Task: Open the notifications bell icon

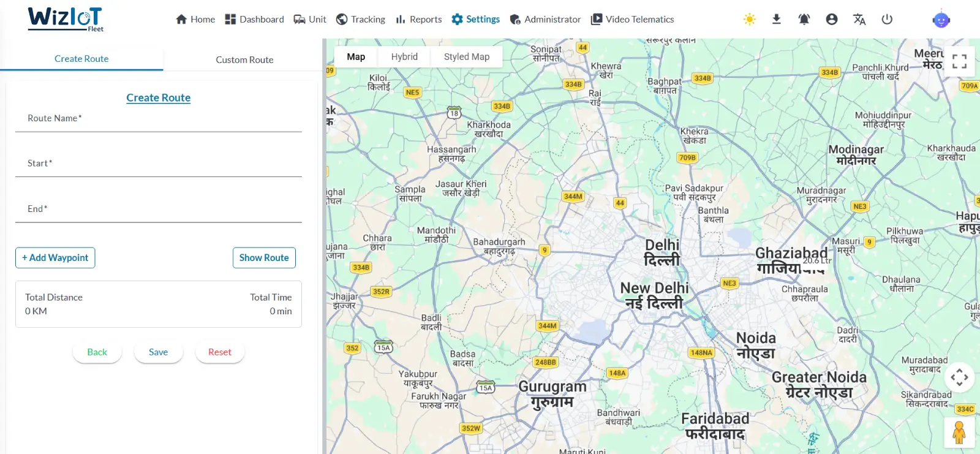Action: [x=804, y=20]
